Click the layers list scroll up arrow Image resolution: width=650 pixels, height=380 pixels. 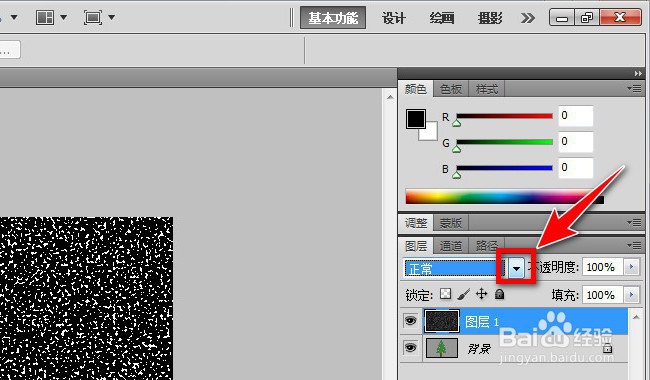tap(636, 317)
